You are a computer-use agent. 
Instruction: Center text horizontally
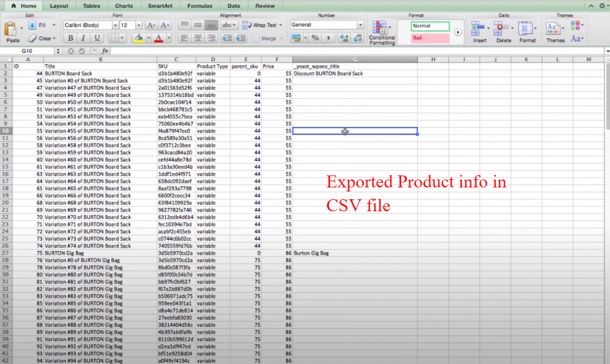coord(198,38)
